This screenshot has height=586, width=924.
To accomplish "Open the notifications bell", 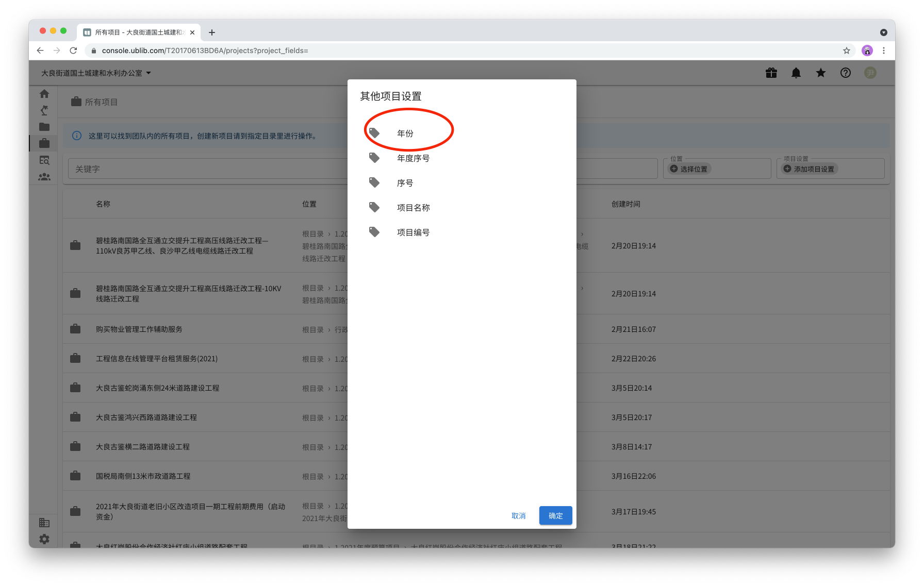I will [796, 73].
